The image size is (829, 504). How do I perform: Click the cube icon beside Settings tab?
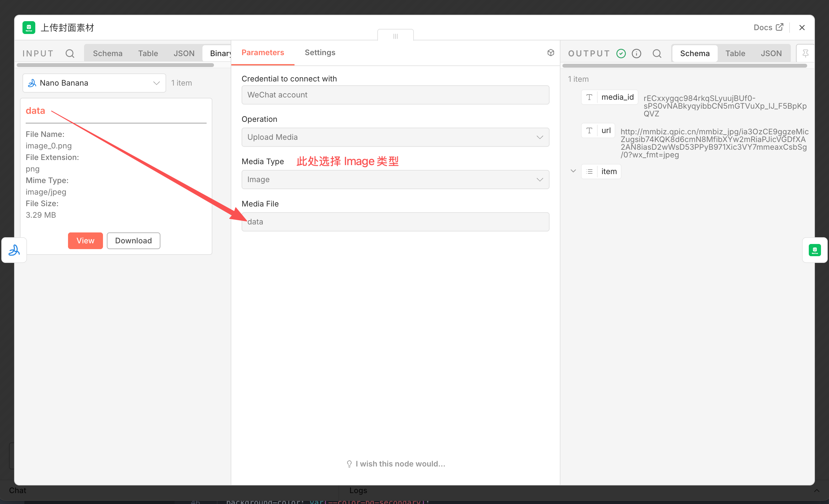[551, 53]
